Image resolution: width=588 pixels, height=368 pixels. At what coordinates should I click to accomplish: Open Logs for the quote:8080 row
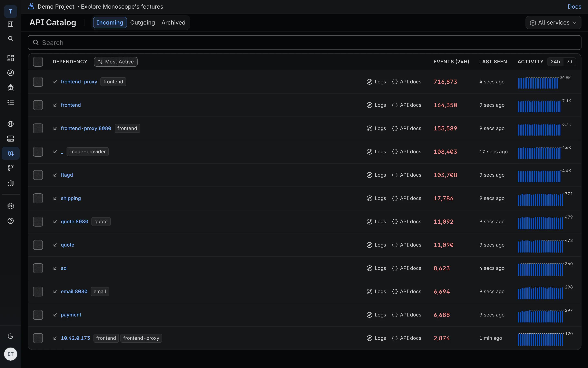coord(376,222)
